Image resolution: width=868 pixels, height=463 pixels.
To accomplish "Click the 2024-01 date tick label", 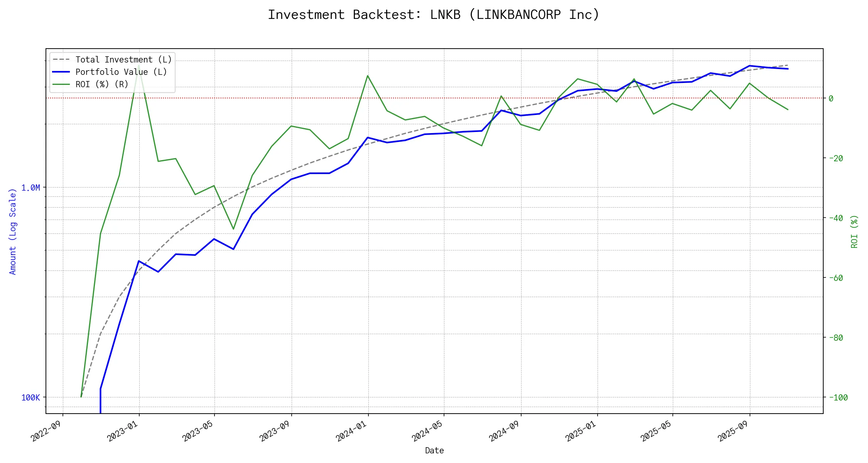I will (x=351, y=431).
